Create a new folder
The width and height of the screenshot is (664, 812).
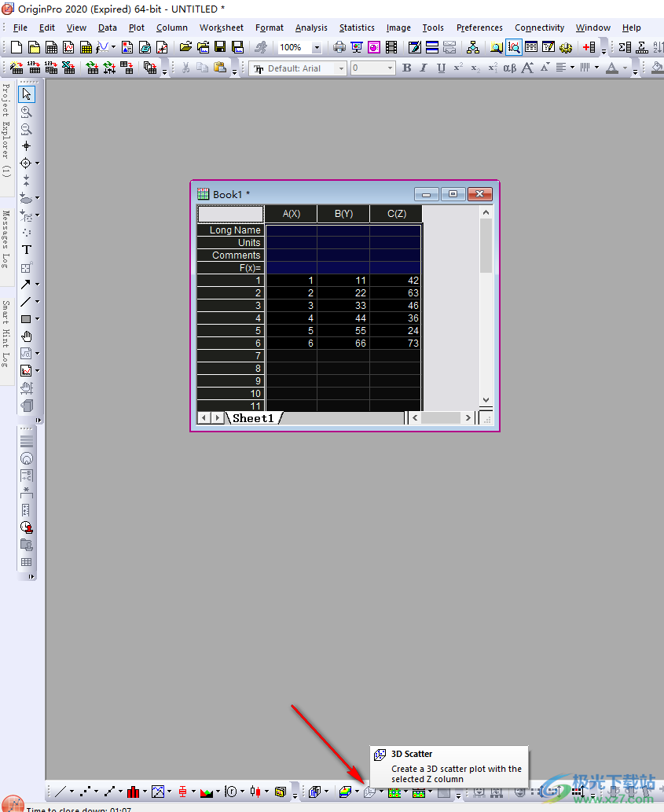(34, 48)
